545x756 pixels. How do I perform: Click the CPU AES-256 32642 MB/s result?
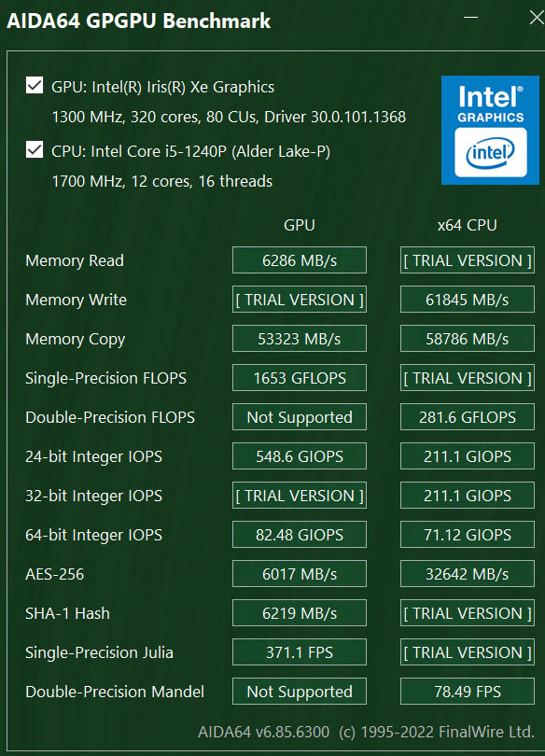[x=467, y=574]
